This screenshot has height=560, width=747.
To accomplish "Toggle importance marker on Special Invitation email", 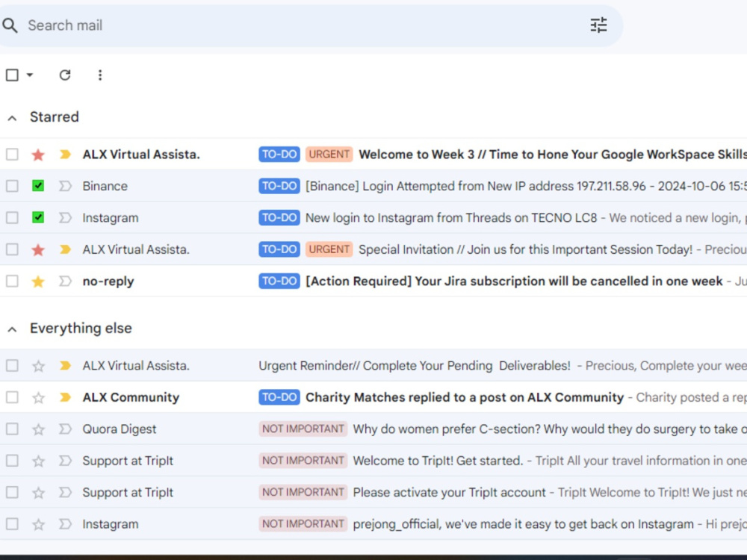I will point(65,249).
